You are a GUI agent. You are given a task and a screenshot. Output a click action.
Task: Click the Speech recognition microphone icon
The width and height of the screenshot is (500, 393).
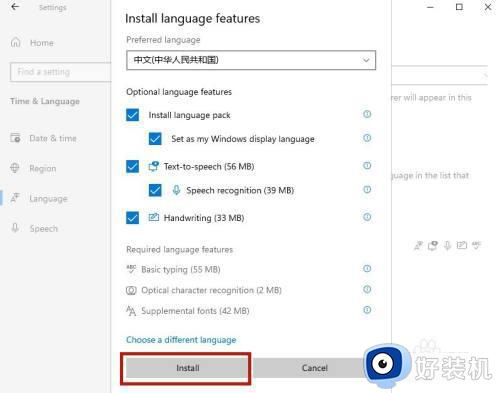[176, 190]
